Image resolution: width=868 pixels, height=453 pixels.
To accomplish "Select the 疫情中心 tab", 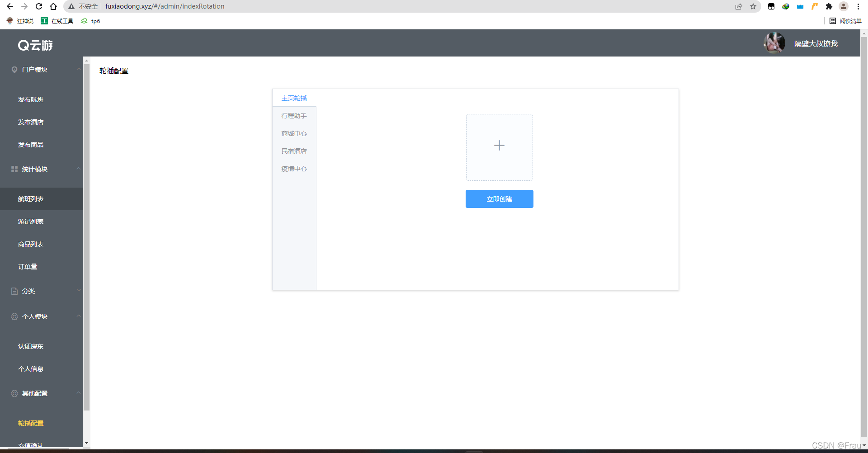I will 294,169.
